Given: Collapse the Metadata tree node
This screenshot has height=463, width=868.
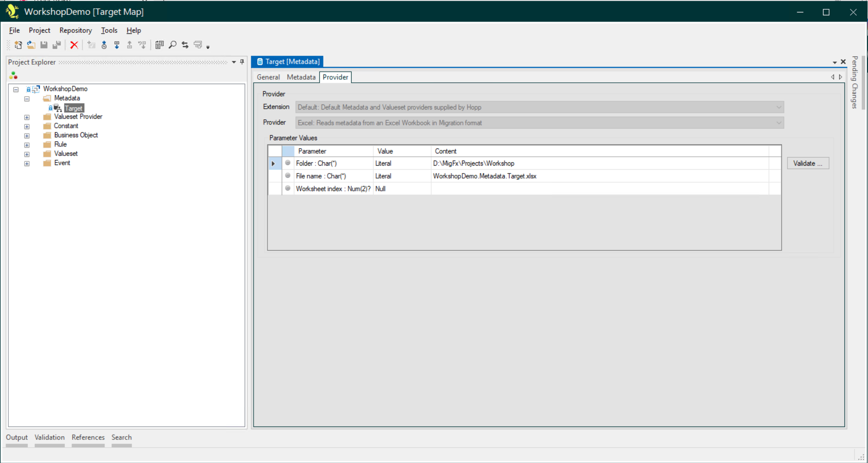Looking at the screenshot, I should click(x=27, y=99).
